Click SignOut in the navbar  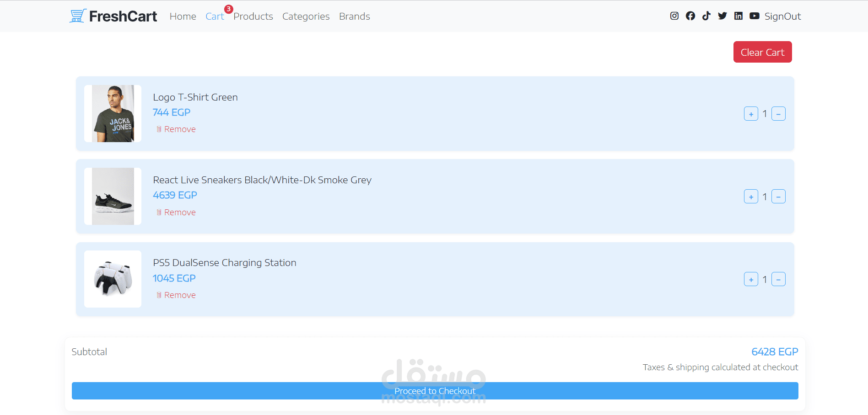coord(782,16)
